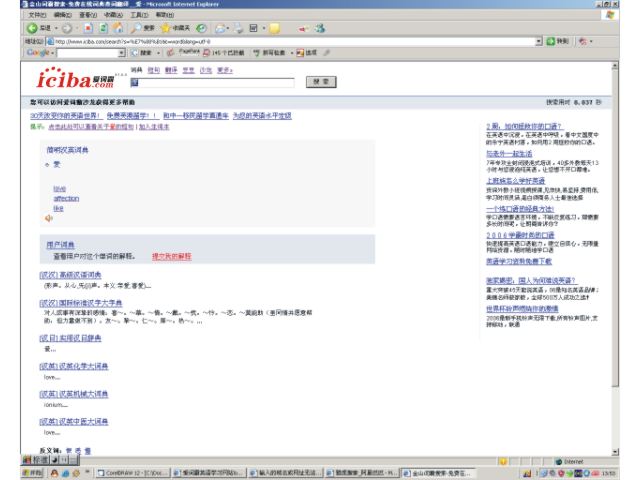640x480 pixels.
Task: Click the IE Forward arrow button
Action: (x=67, y=28)
